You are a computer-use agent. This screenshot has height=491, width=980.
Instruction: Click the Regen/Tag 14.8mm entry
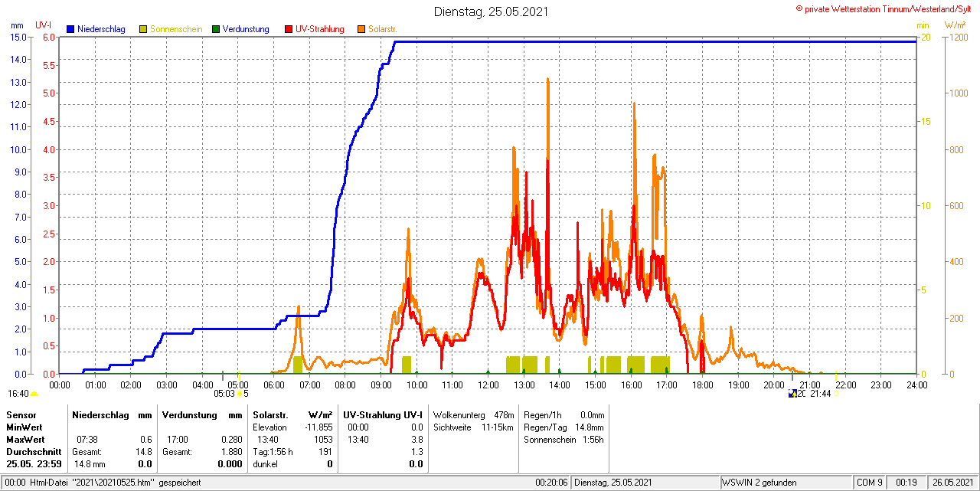pyautogui.click(x=564, y=427)
